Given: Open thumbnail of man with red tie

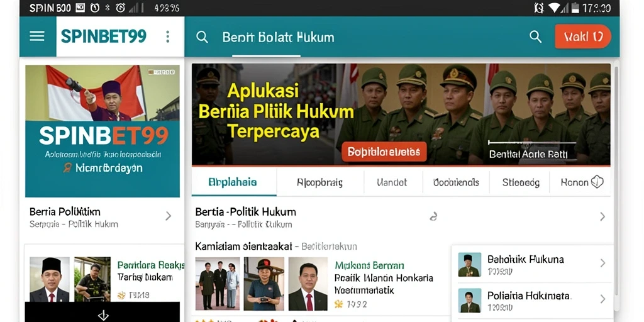Looking at the screenshot, I should tap(308, 284).
